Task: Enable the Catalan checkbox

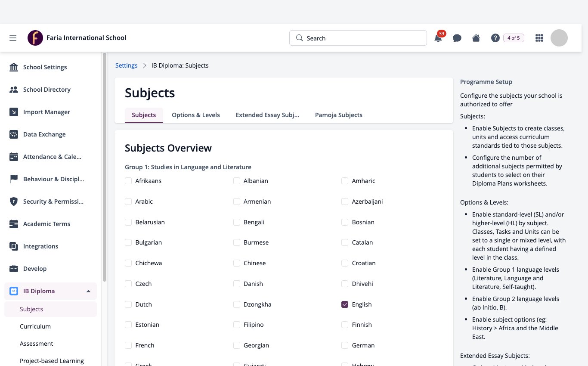Action: pos(345,242)
